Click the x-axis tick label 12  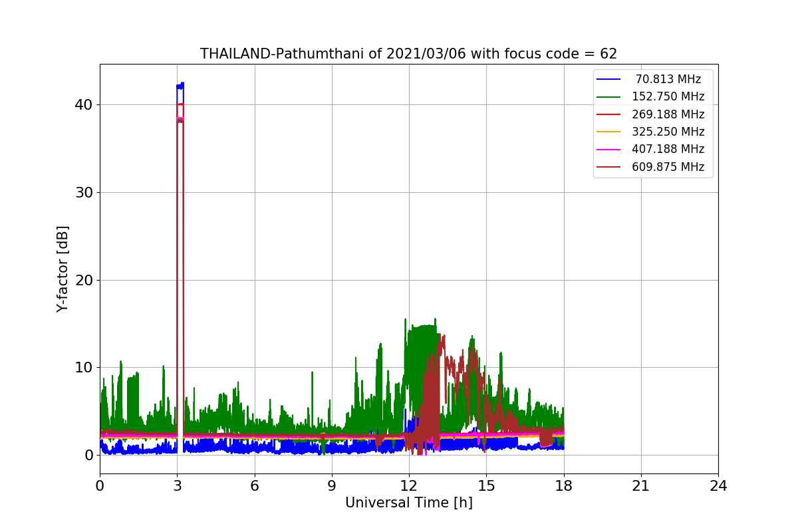(x=409, y=486)
